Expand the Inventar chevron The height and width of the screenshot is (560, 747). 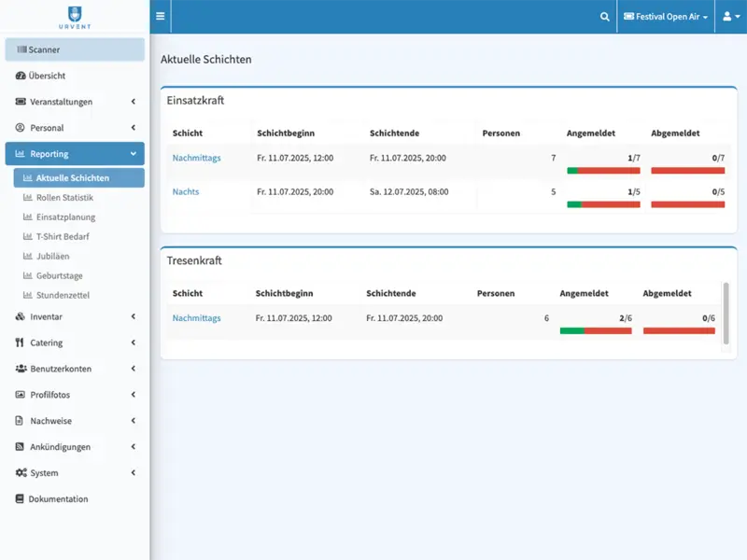point(134,316)
